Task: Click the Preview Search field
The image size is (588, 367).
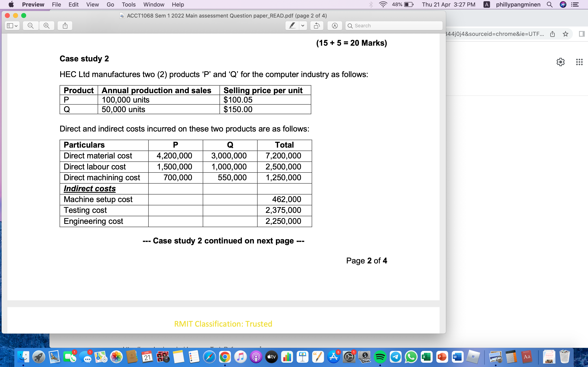Action: (x=394, y=26)
